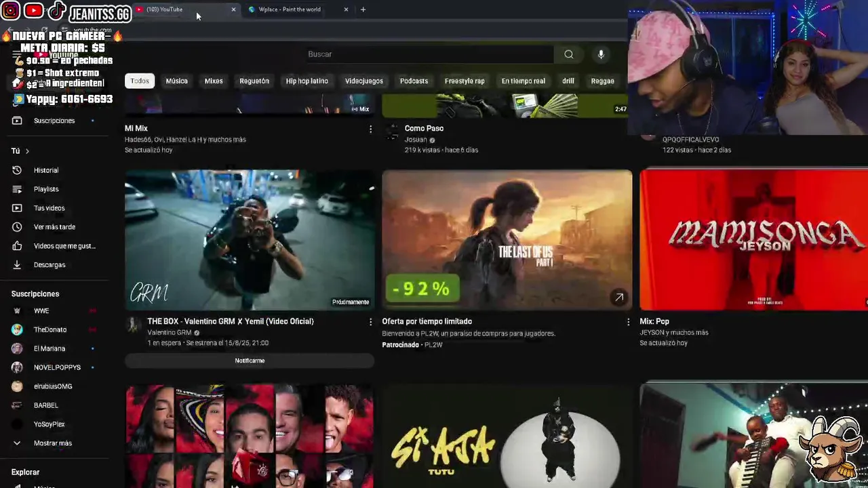Open a new browser tab
Image resolution: width=868 pixels, height=488 pixels.
pos(363,9)
